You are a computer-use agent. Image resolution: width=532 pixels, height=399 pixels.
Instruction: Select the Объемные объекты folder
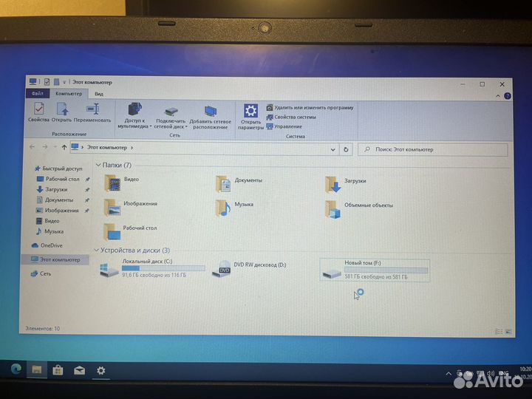click(x=358, y=209)
